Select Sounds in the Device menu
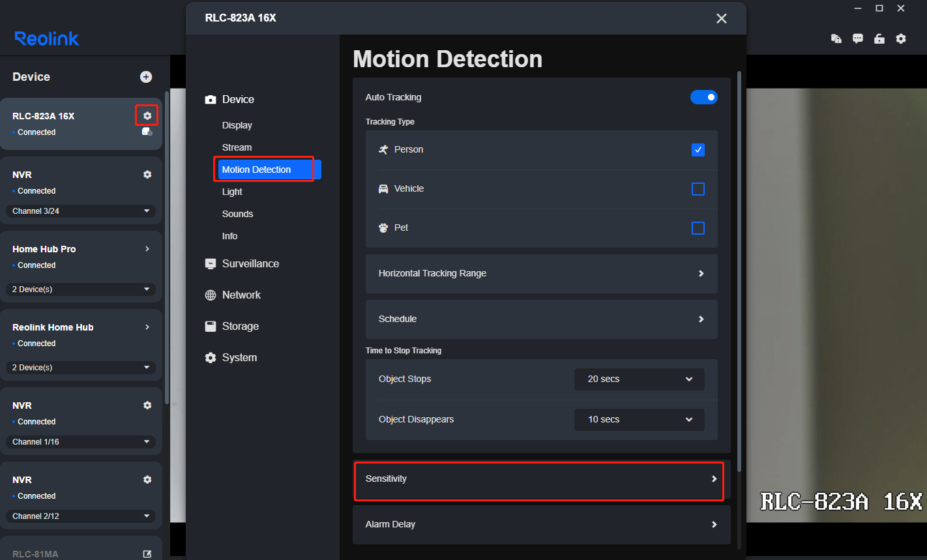 [x=238, y=214]
